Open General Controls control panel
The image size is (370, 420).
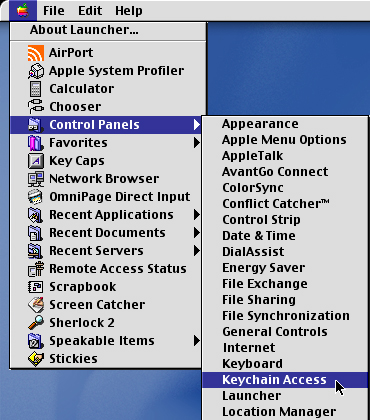click(x=285, y=332)
